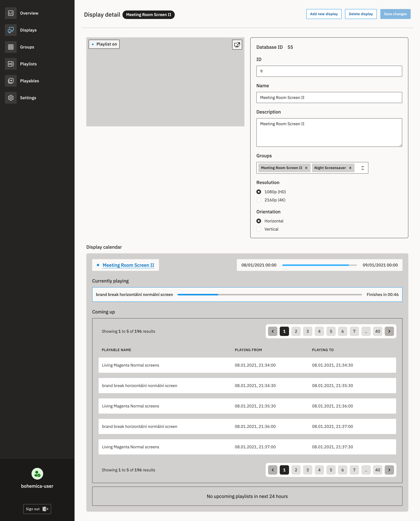Click the Delete display button

point(360,14)
